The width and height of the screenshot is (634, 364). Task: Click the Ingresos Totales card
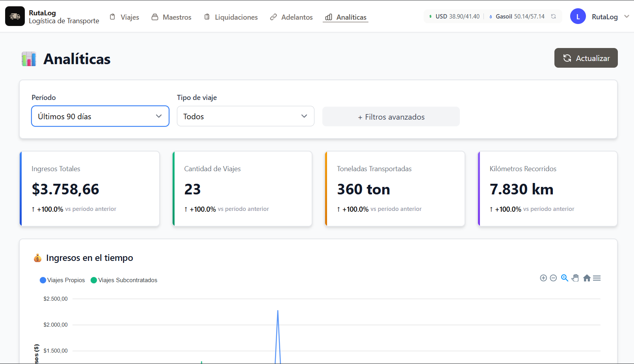point(89,189)
